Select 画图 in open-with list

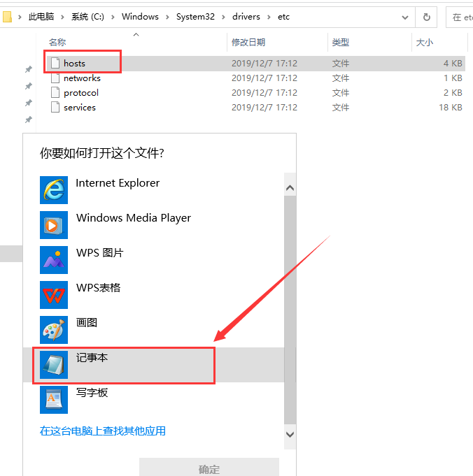153,330
